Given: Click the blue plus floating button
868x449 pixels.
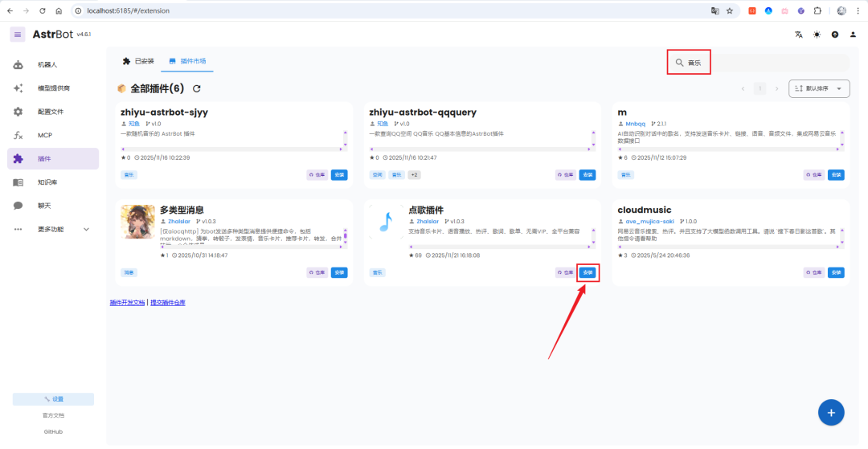Looking at the screenshot, I should pyautogui.click(x=830, y=412).
